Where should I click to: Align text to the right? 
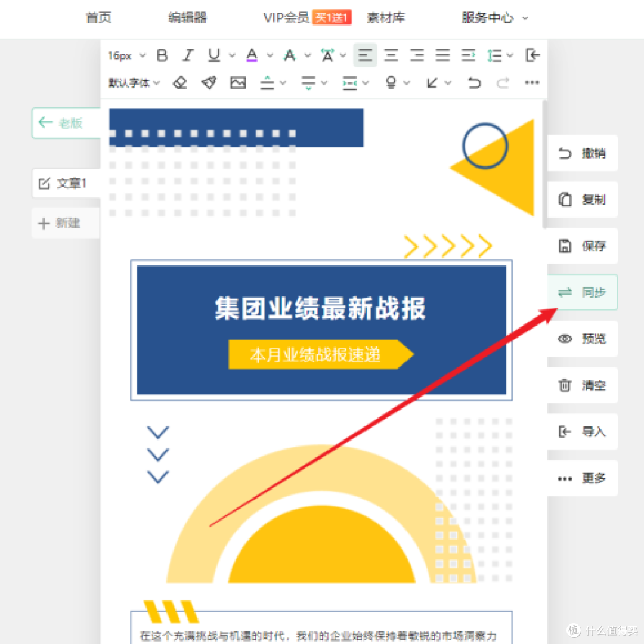417,55
